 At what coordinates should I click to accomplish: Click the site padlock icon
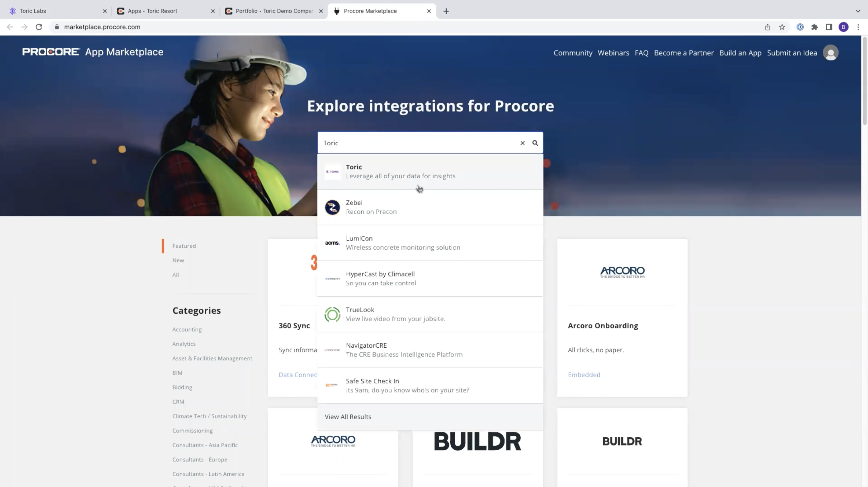pos(57,27)
